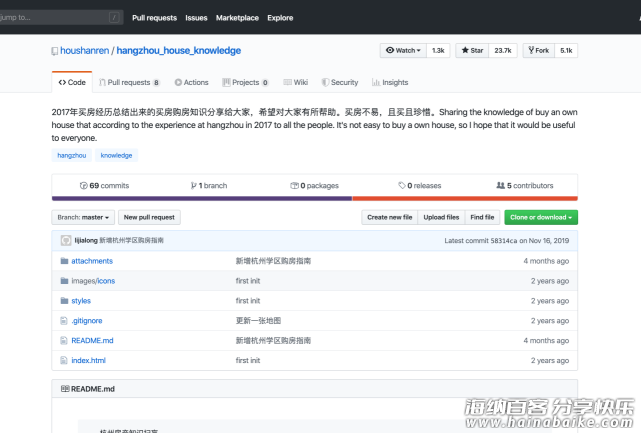Click Upload files button

441,217
